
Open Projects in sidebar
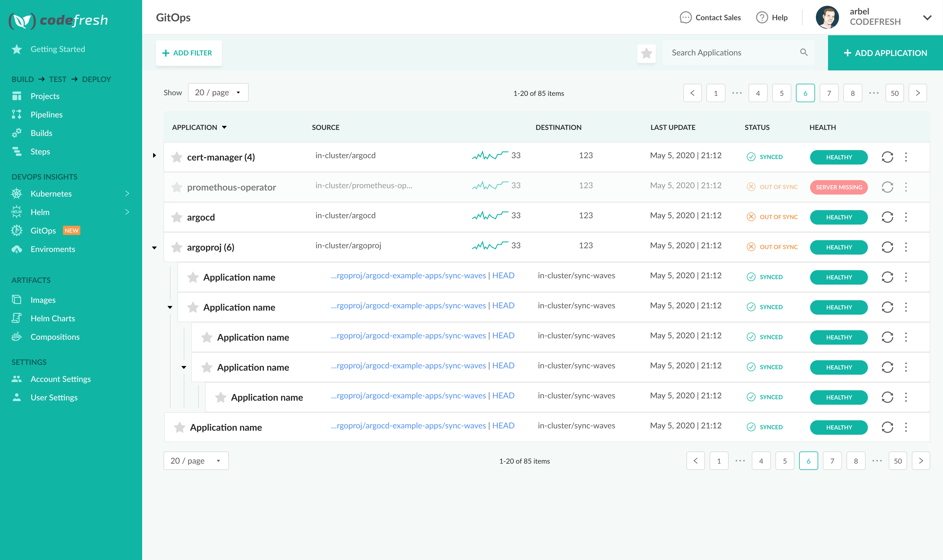point(45,96)
